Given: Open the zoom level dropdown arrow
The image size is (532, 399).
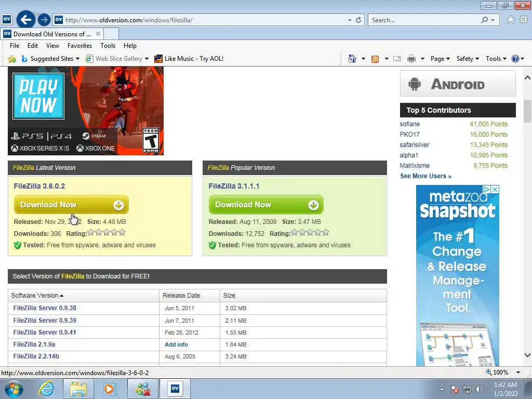Looking at the screenshot, I should [x=518, y=372].
